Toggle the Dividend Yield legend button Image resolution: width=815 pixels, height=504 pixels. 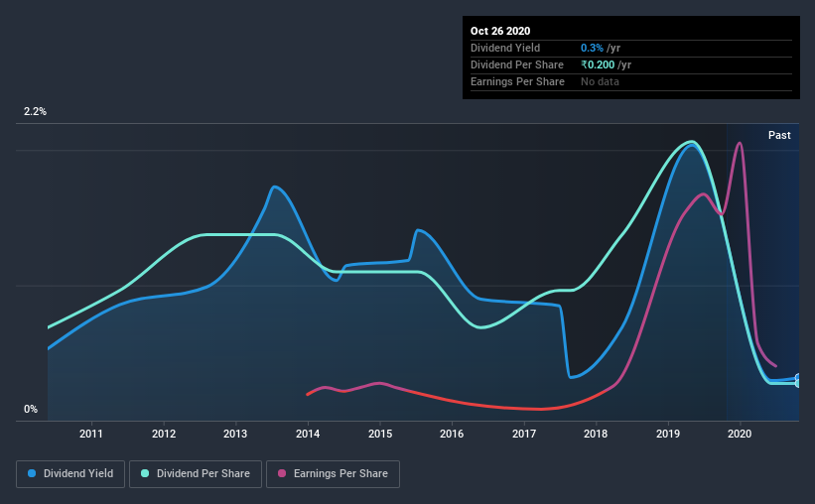[70, 474]
